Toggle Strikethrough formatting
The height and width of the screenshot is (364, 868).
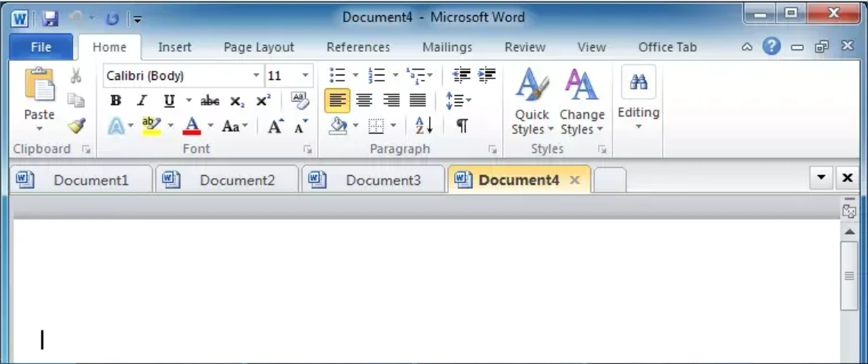[x=210, y=101]
